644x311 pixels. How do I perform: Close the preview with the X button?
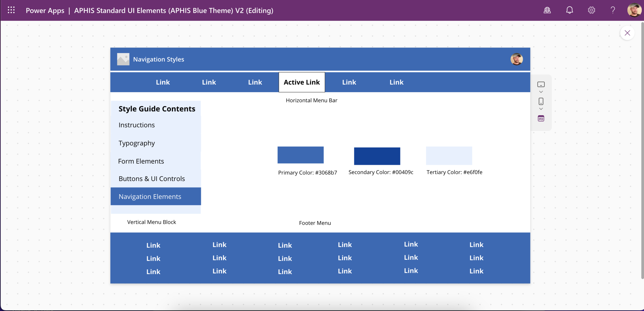coord(627,33)
